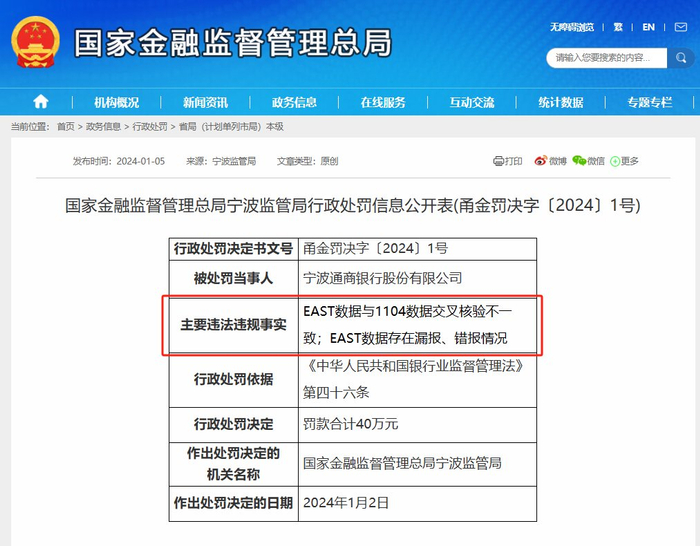Click date cell 2024年1月2日
This screenshot has width=700, height=546.
pos(417,503)
